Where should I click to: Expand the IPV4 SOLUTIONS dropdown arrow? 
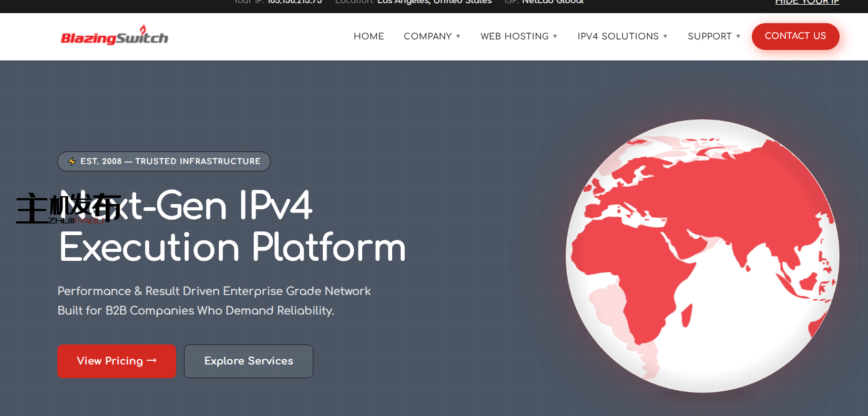665,36
